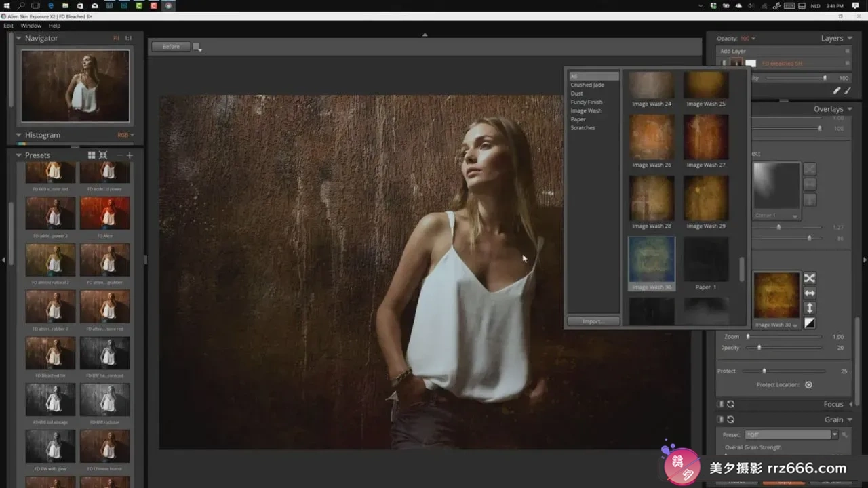868x488 pixels.
Task: Add a new preset with plus icon
Action: (130, 155)
